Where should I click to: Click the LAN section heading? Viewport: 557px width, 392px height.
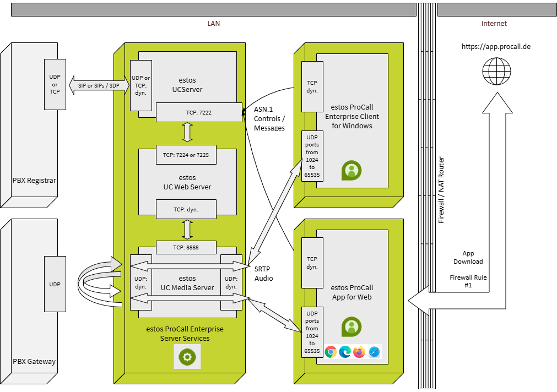point(213,24)
